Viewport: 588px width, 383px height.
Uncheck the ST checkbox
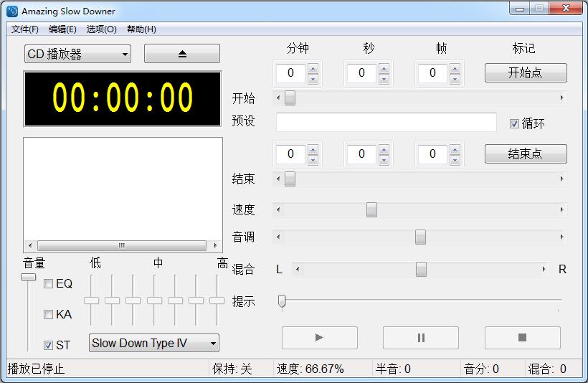48,345
